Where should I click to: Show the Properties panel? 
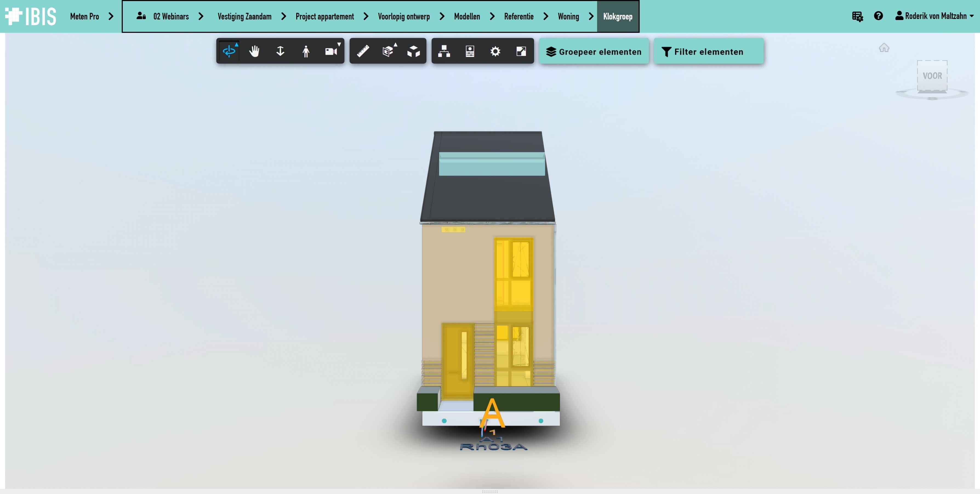click(470, 51)
